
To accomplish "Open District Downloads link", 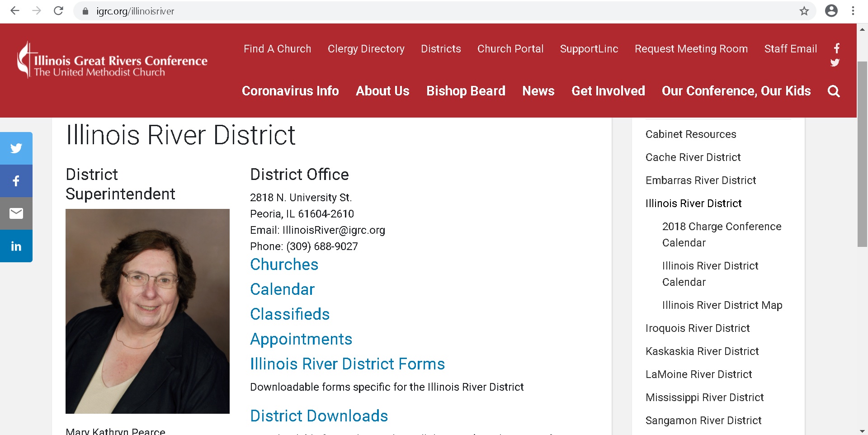I will pos(319,416).
